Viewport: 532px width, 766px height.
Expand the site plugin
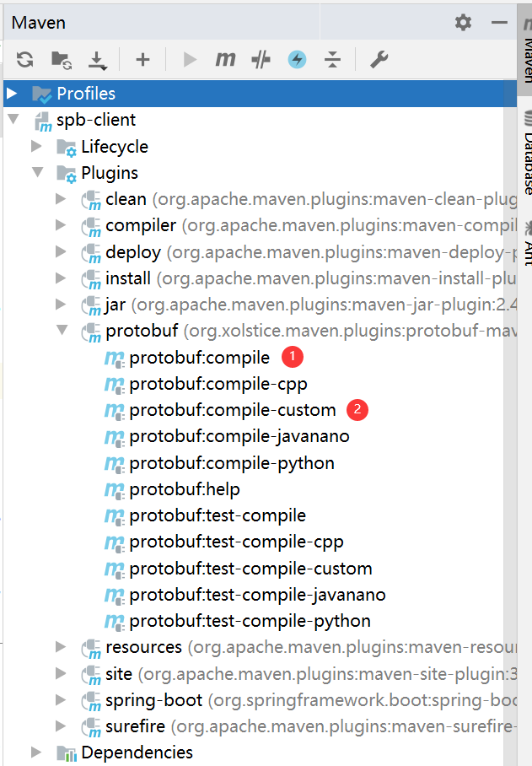click(61, 673)
